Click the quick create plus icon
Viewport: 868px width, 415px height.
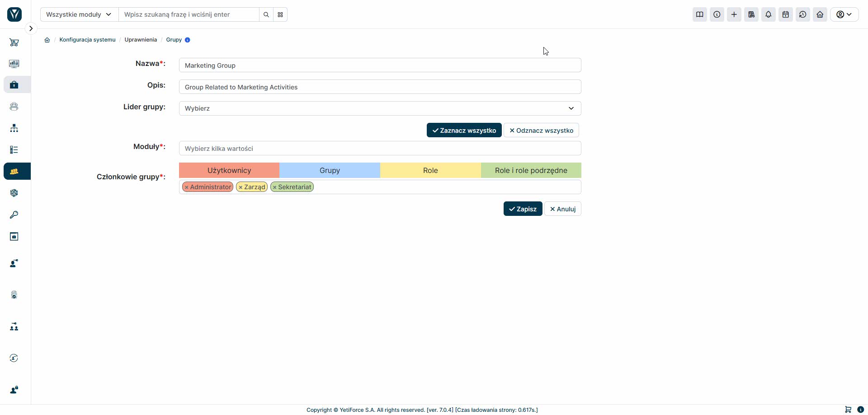[734, 14]
